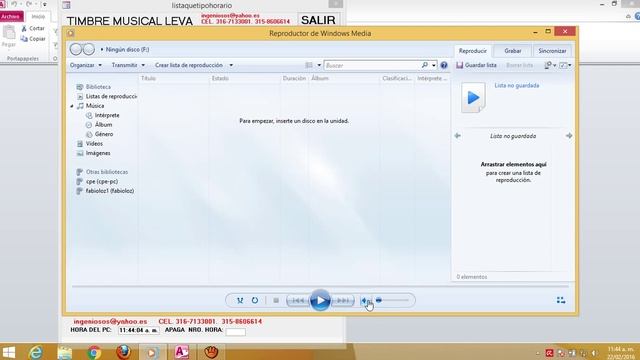The image size is (640, 360).
Task: Select fabioloz1 (fabioloz) library
Action: pyautogui.click(x=110, y=191)
